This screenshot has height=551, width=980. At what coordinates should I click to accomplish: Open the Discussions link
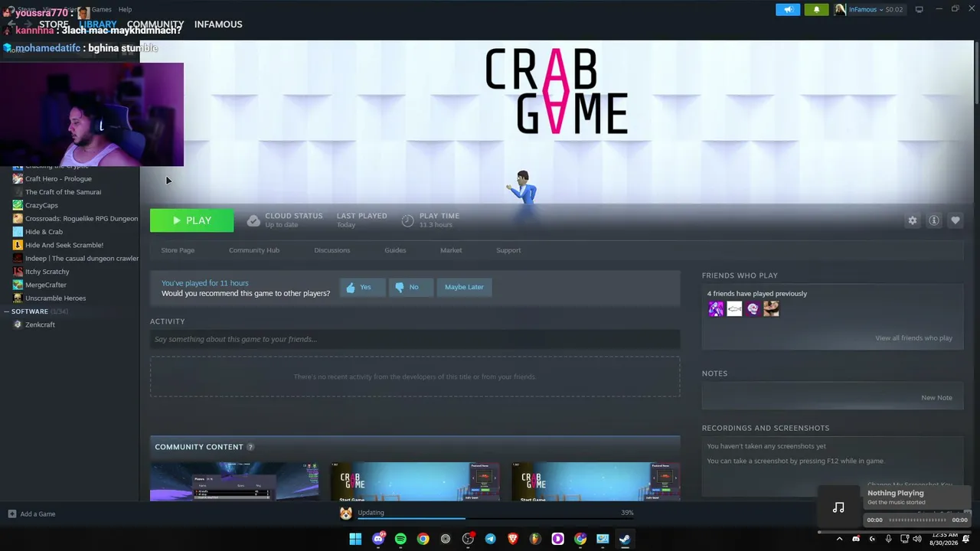pyautogui.click(x=332, y=250)
